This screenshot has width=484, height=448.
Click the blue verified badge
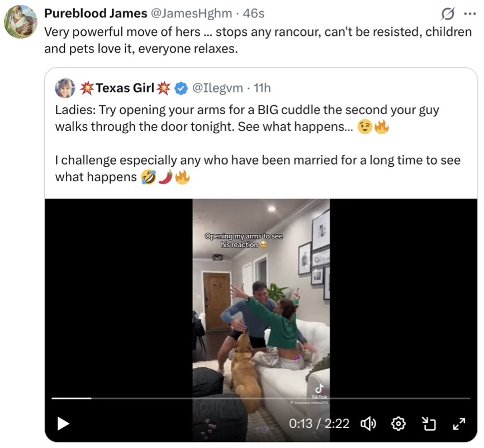(181, 88)
